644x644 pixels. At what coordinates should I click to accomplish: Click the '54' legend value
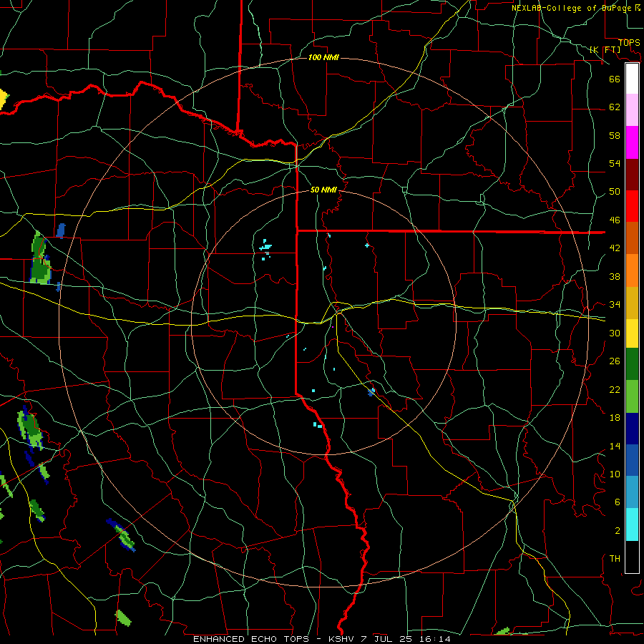click(x=615, y=163)
